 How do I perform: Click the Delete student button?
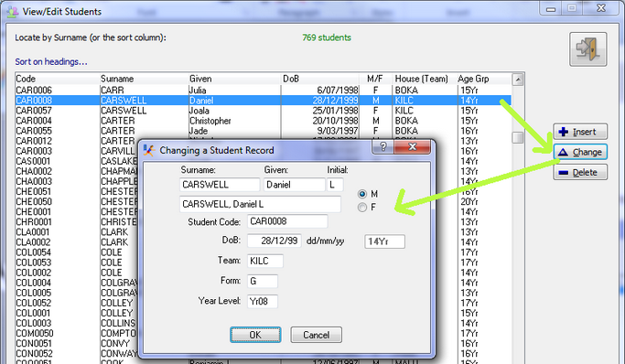[580, 172]
